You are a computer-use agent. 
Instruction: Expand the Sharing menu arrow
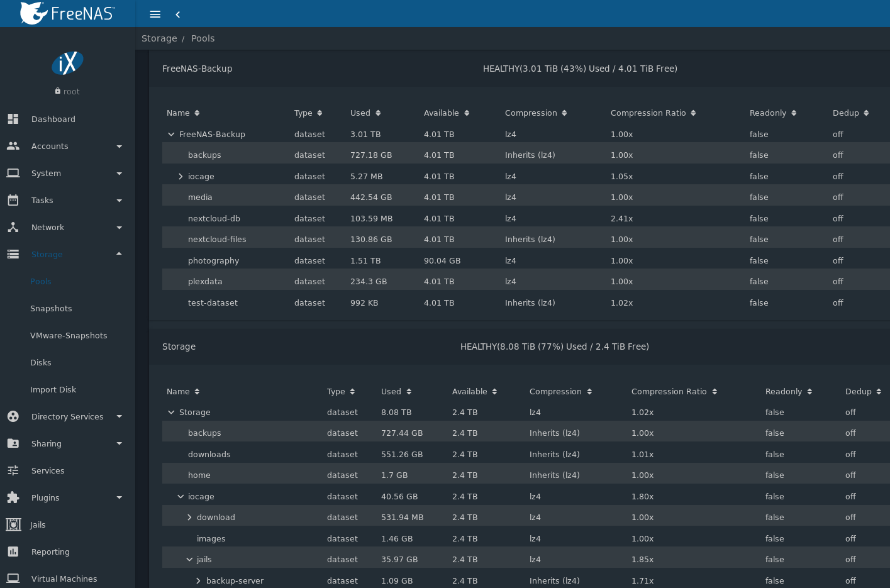120,443
